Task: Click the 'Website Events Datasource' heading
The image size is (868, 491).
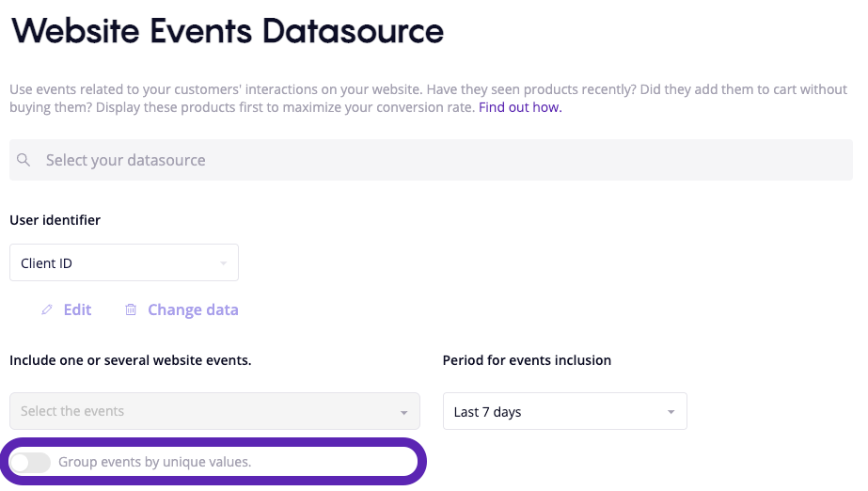Action: [x=227, y=31]
